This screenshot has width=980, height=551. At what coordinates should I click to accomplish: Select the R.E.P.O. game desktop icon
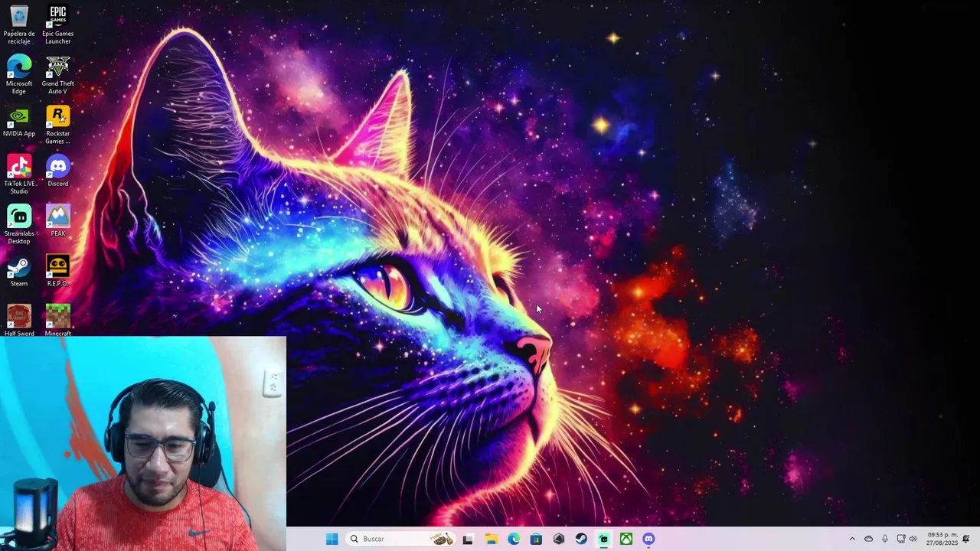57,272
